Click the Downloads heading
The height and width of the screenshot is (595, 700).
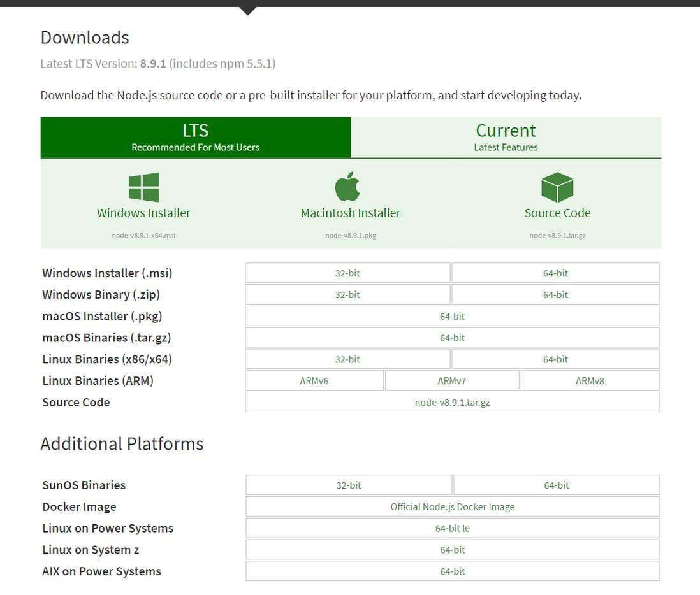85,38
